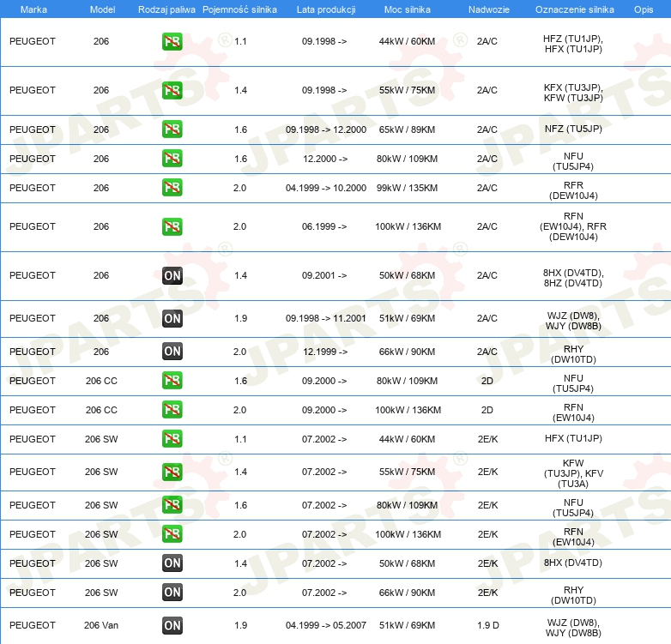This screenshot has width=671, height=644.
Task: Click petrol icon in 206 CC 2.0 row
Action: click(172, 409)
